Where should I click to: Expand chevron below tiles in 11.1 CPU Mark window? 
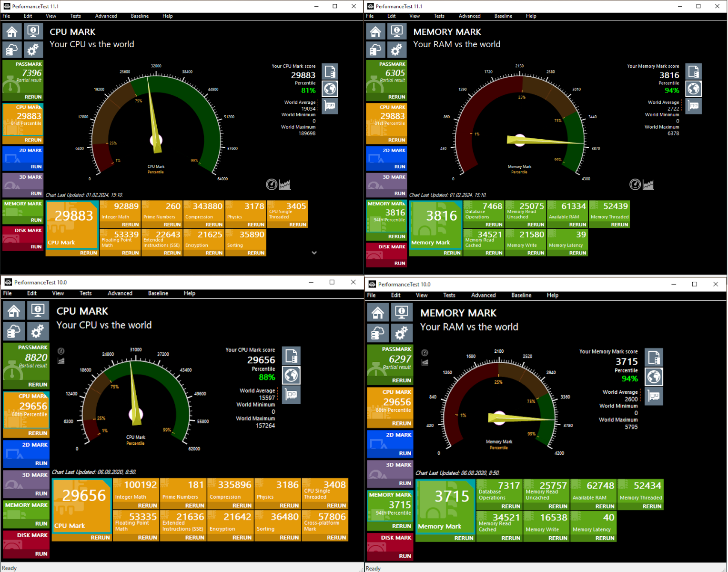314,253
